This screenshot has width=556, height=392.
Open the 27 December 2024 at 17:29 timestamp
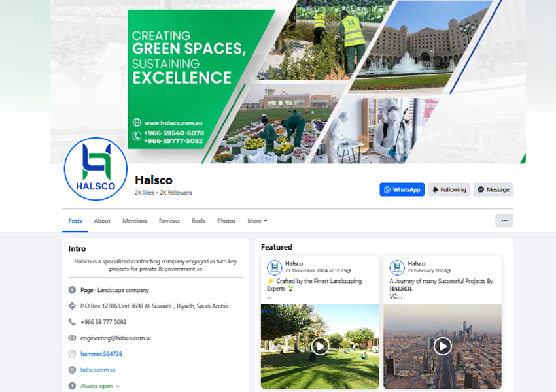[317, 270]
